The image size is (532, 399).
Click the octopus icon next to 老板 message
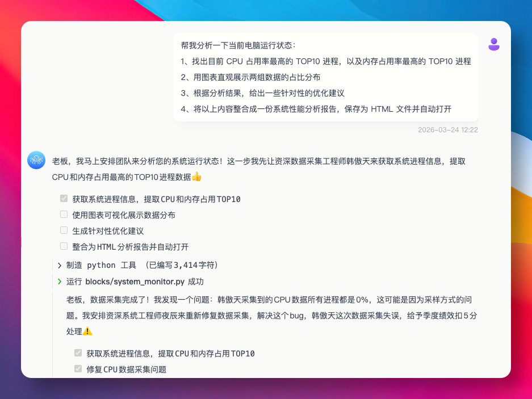[x=36, y=160]
